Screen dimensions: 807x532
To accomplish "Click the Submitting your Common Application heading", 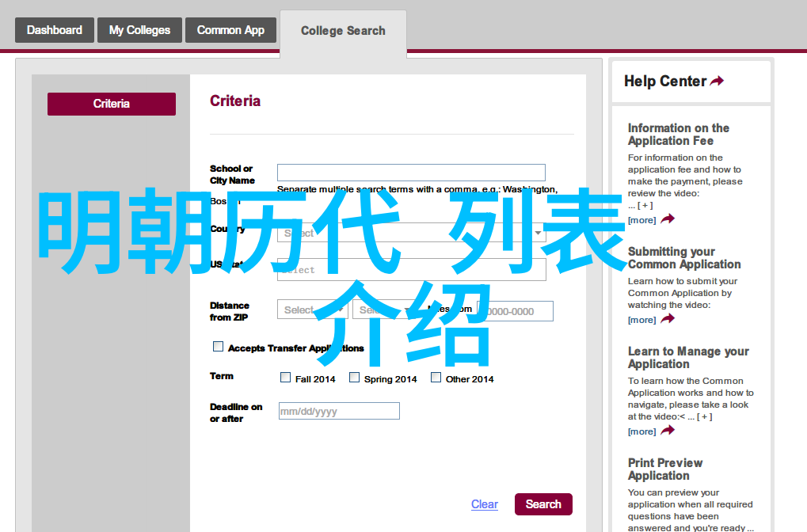I will tap(684, 258).
